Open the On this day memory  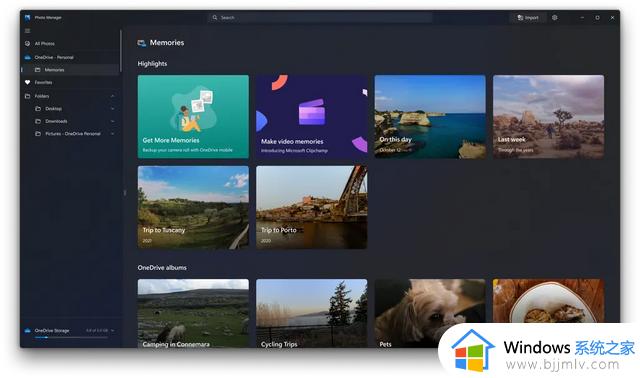pos(430,116)
